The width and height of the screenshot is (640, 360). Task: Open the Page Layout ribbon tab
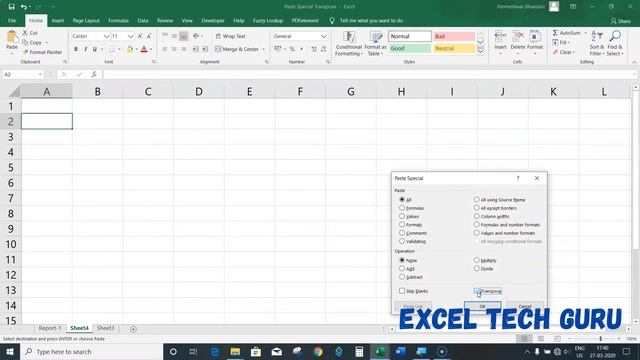[86, 20]
